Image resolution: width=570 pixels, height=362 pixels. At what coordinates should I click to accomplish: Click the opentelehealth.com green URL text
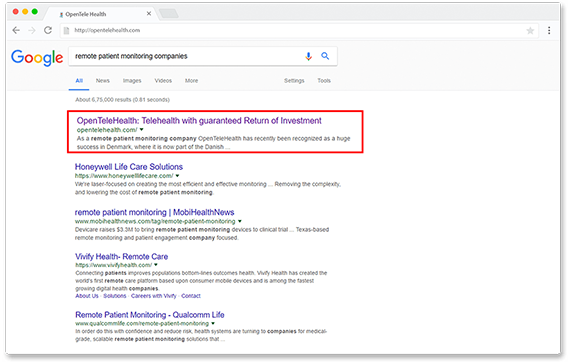107,130
